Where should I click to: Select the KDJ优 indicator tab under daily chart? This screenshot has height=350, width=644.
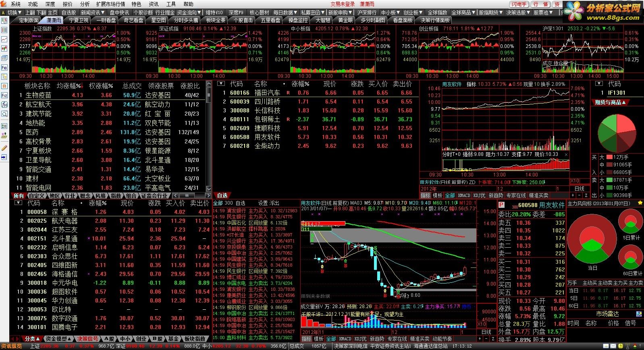click(361, 339)
